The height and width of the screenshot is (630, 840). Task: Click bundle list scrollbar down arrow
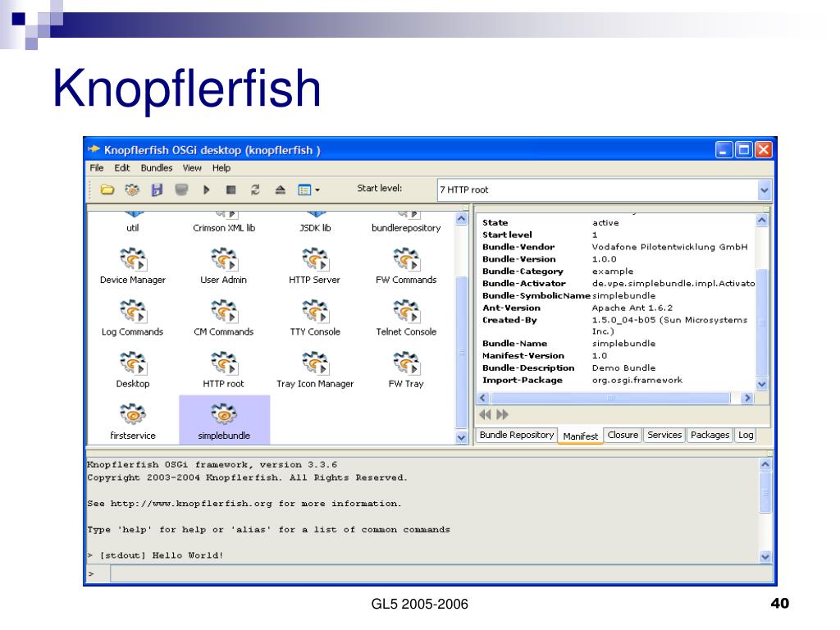coord(461,438)
